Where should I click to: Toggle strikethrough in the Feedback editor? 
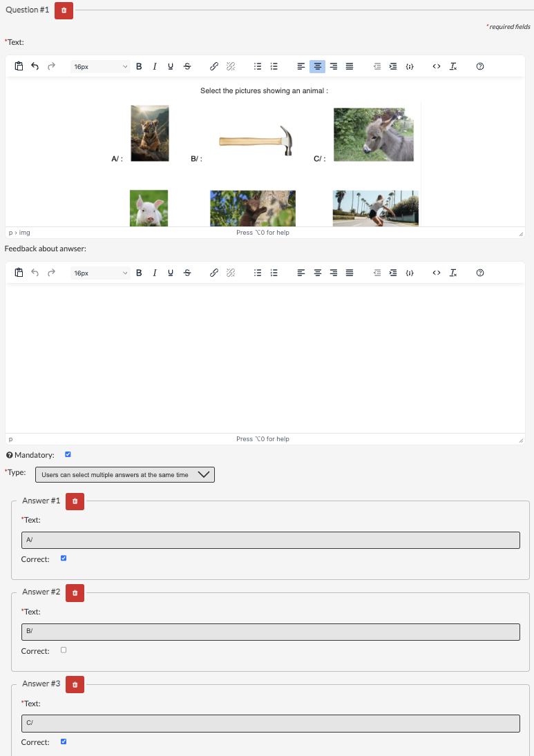[187, 273]
